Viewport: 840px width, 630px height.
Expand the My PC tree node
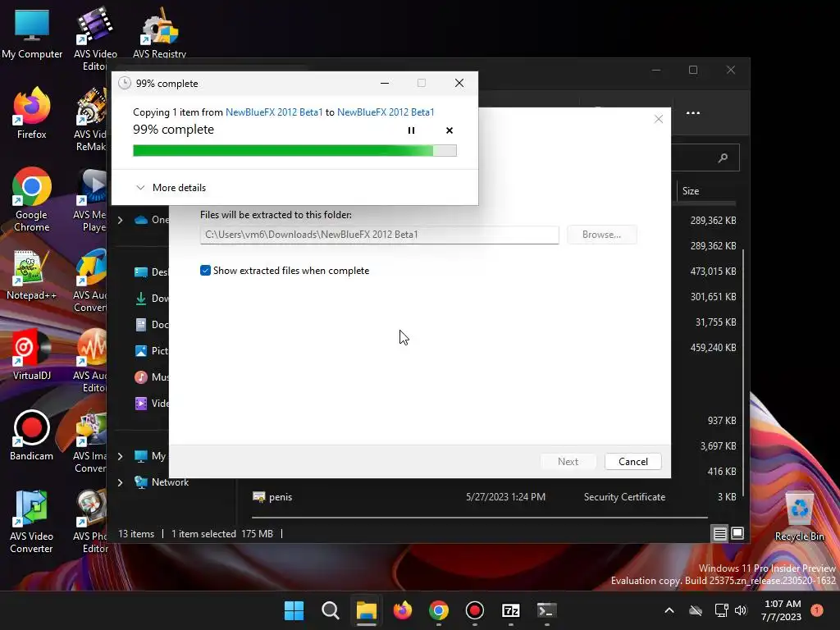120,456
